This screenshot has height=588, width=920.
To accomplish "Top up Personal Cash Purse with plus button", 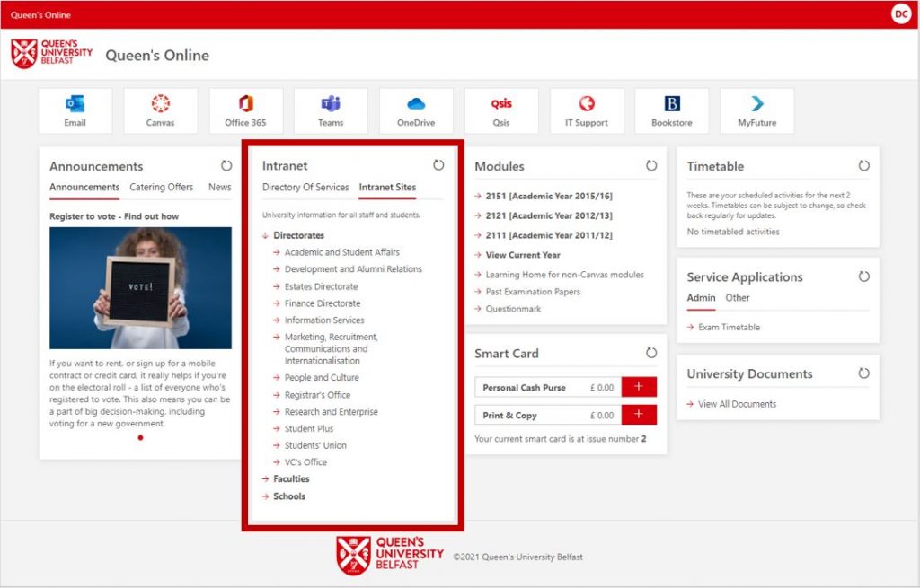I will [x=639, y=387].
